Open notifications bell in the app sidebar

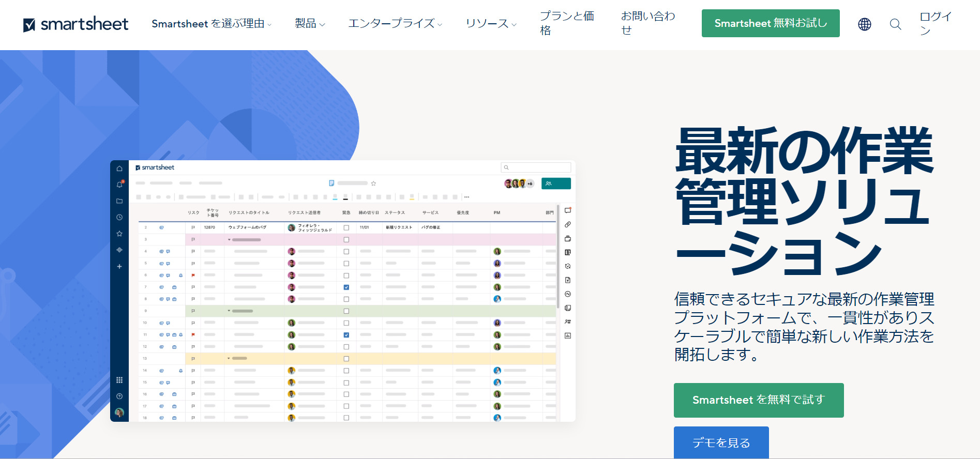(119, 185)
